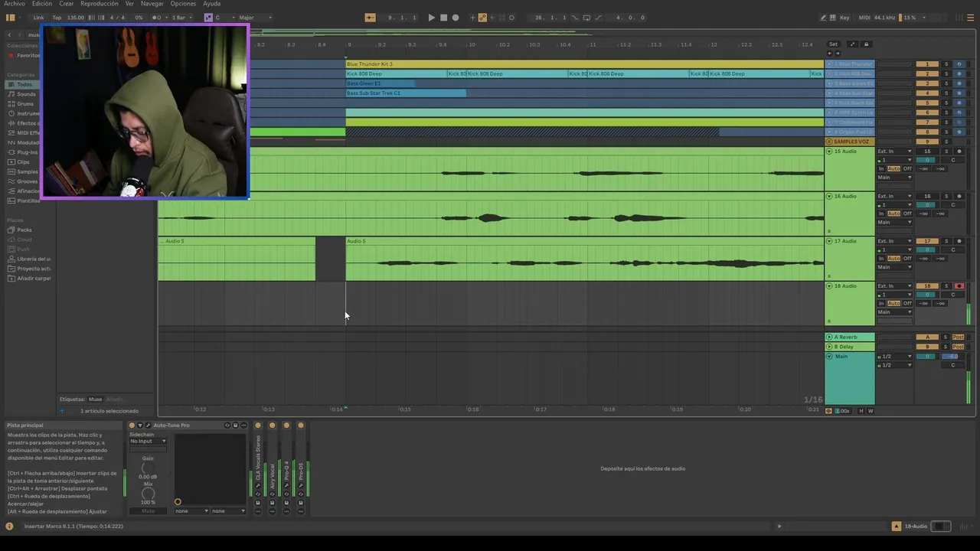Click the lock envelopes icon
This screenshot has width=980, height=551.
[866, 44]
